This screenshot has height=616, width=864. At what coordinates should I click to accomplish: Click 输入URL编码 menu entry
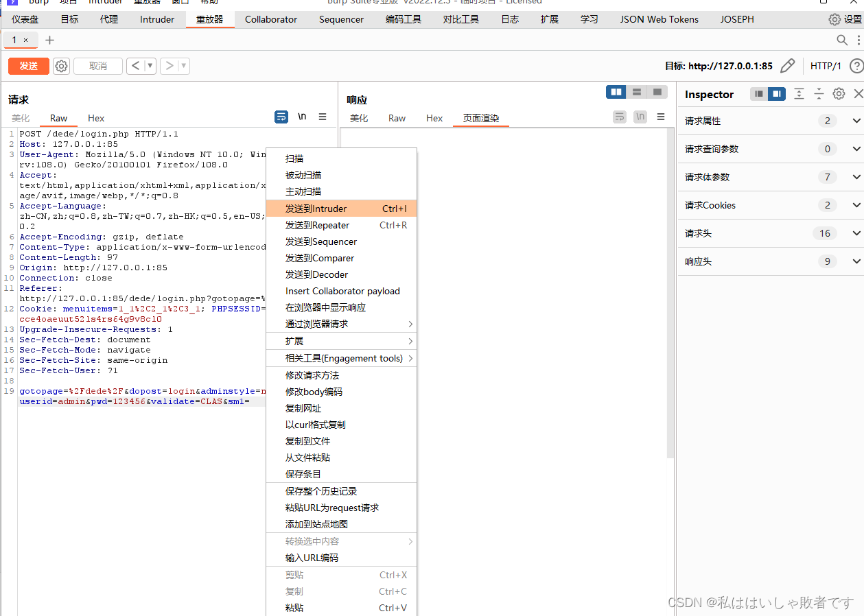point(341,558)
